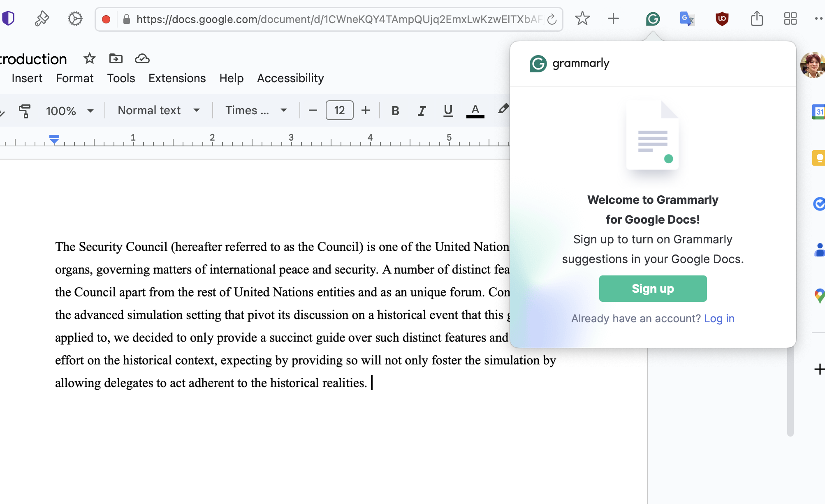
Task: Open the 100% zoom dropdown
Action: pyautogui.click(x=70, y=111)
